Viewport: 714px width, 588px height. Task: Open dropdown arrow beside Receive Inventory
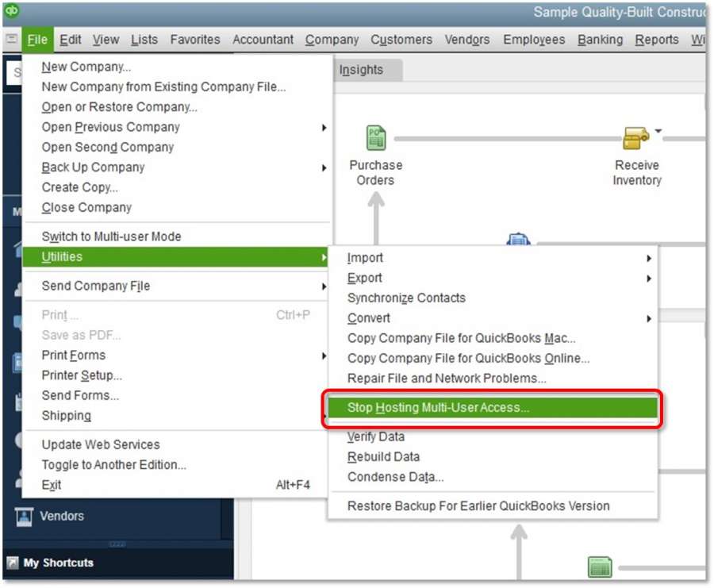pos(658,131)
